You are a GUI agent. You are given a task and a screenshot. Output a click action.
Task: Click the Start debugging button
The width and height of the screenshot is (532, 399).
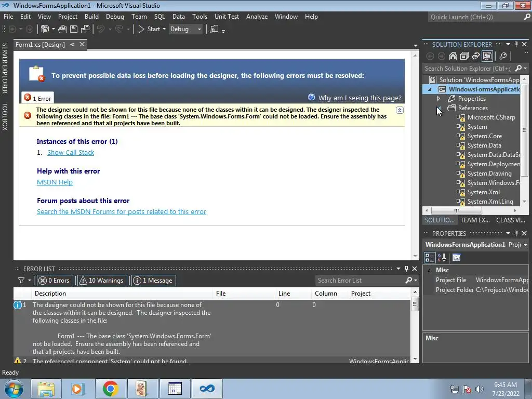[149, 29]
